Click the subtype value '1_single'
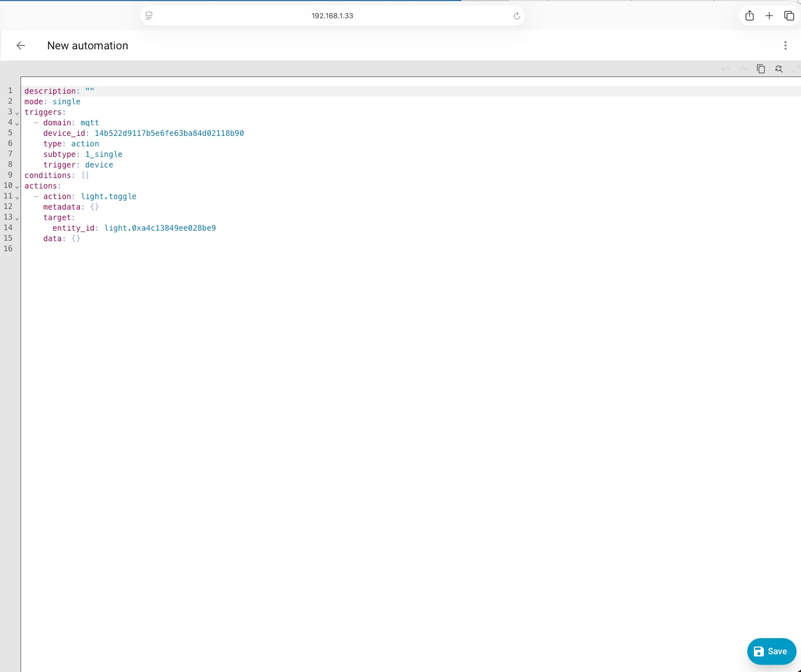 coord(104,154)
